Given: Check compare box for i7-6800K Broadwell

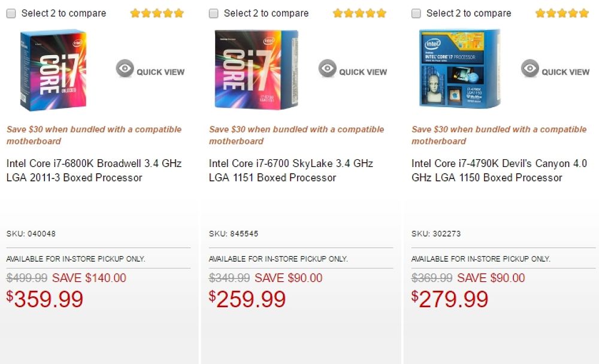Looking at the screenshot, I should pos(11,13).
